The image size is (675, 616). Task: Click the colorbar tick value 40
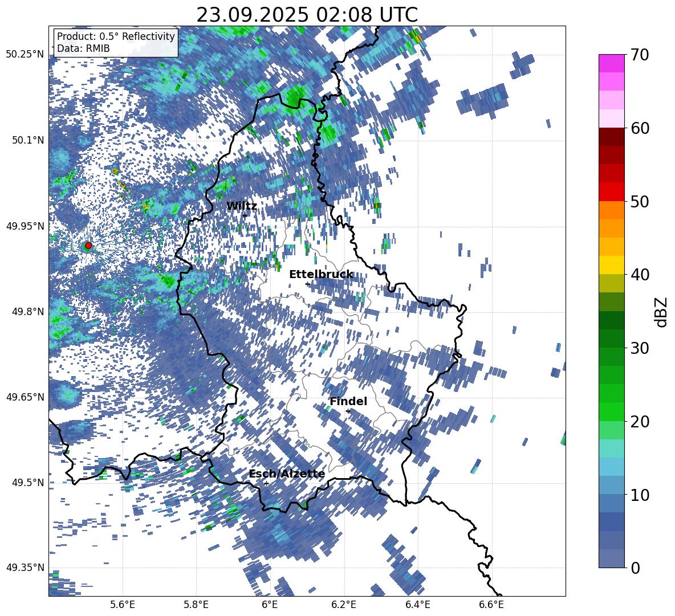coord(640,275)
